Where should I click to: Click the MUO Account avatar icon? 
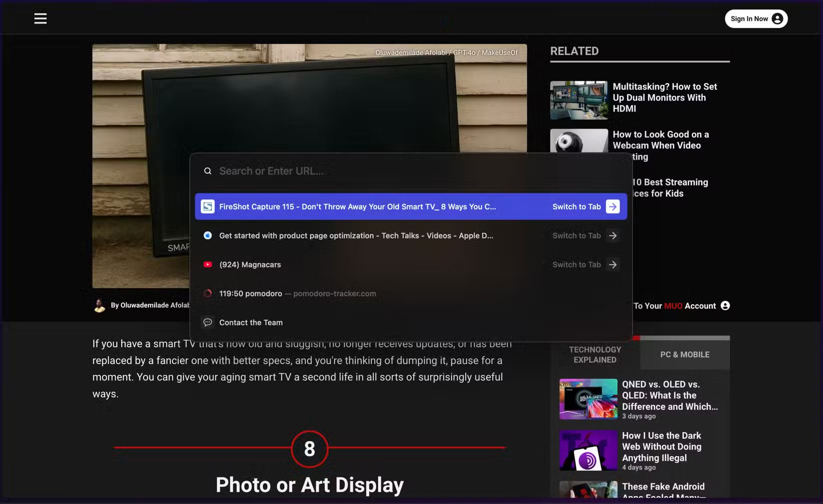(x=725, y=306)
